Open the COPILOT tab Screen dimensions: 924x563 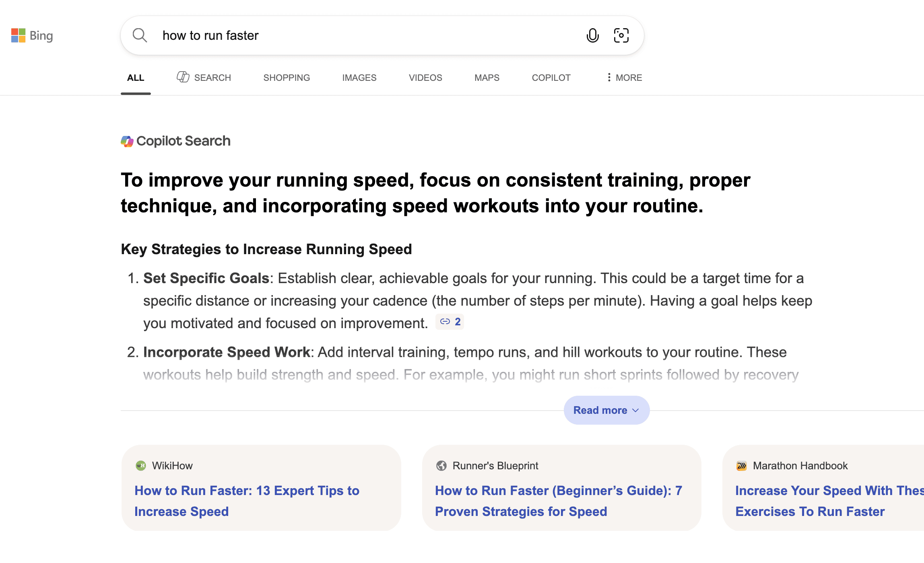pyautogui.click(x=551, y=77)
